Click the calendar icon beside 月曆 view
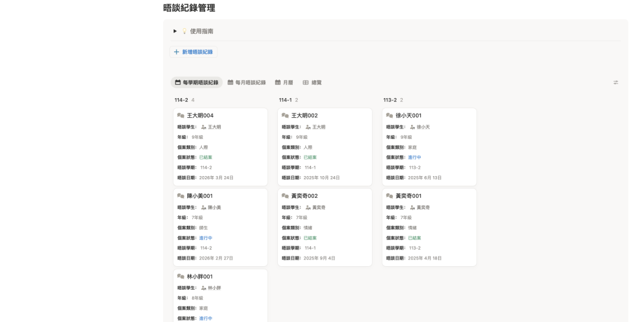This screenshot has height=322, width=644. tap(277, 82)
